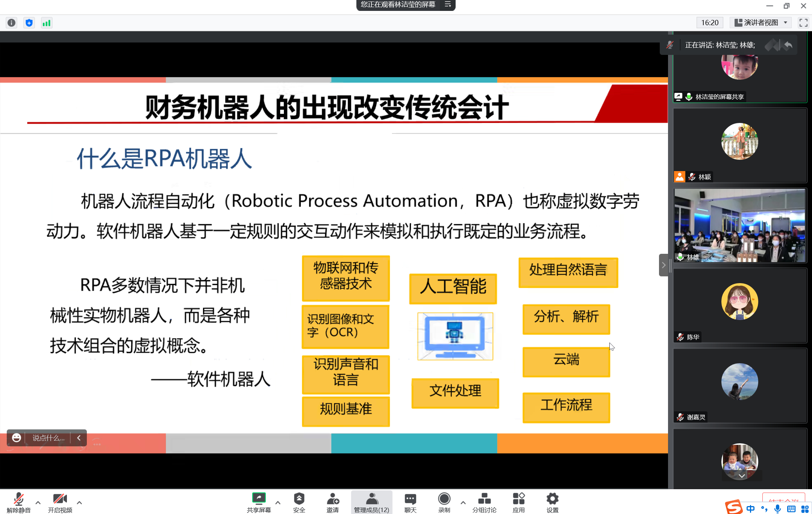
Task: Open the Apps (应用) icon
Action: [x=518, y=502]
